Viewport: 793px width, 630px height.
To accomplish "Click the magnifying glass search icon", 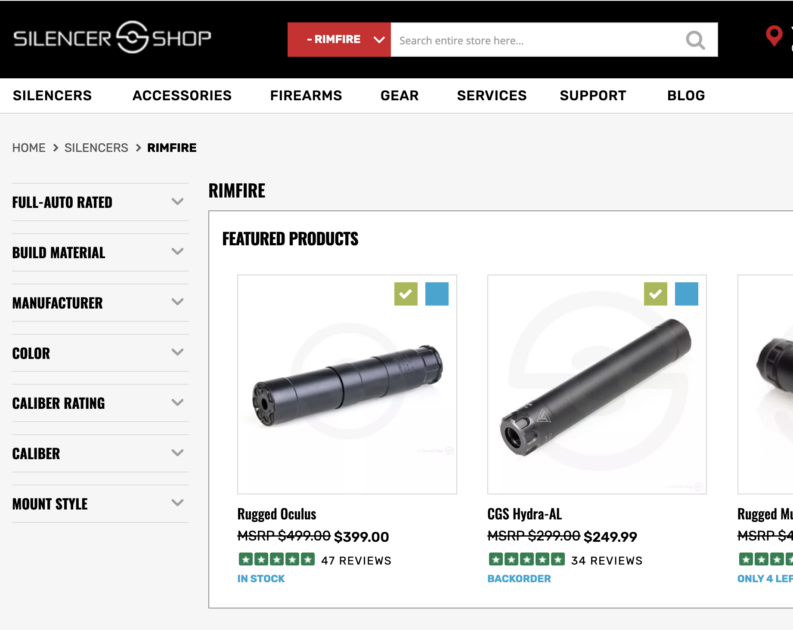I will tap(695, 40).
